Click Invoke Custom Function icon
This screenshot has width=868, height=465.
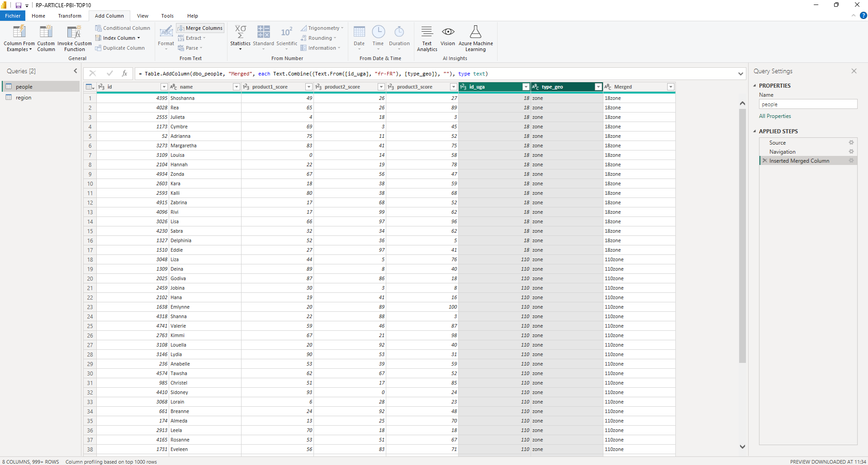coord(74,31)
